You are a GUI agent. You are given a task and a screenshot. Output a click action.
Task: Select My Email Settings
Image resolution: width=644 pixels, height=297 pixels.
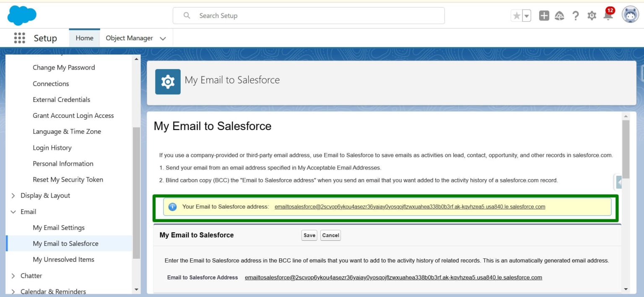59,227
